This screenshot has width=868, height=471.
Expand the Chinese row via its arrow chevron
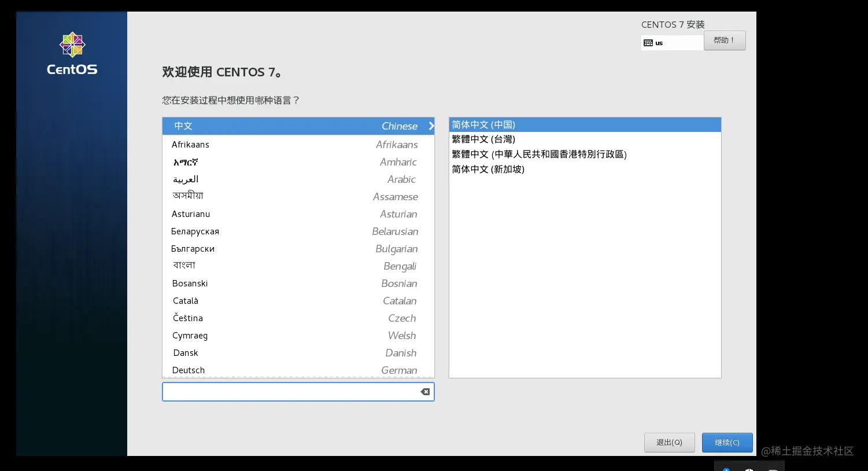click(430, 126)
